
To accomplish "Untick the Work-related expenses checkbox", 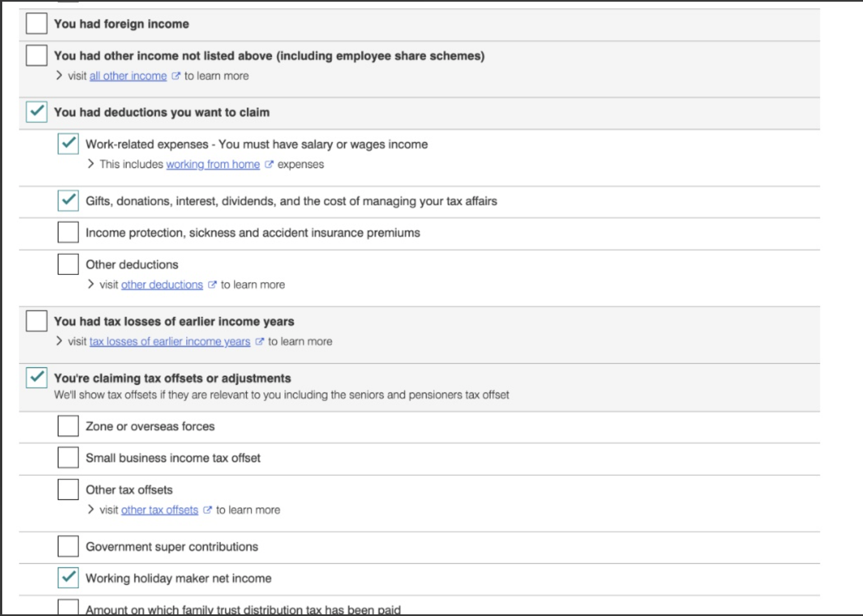I will (68, 144).
